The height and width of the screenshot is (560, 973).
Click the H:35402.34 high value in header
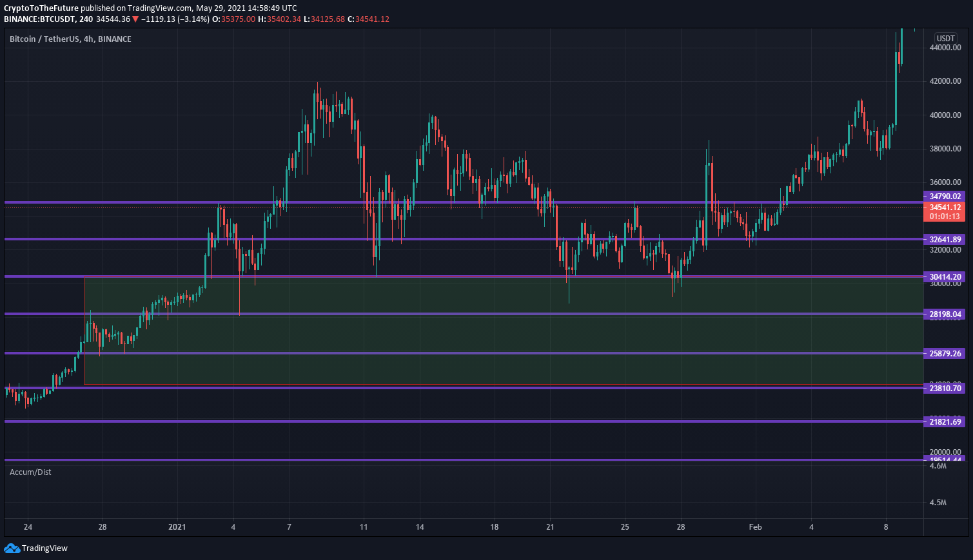[279, 19]
